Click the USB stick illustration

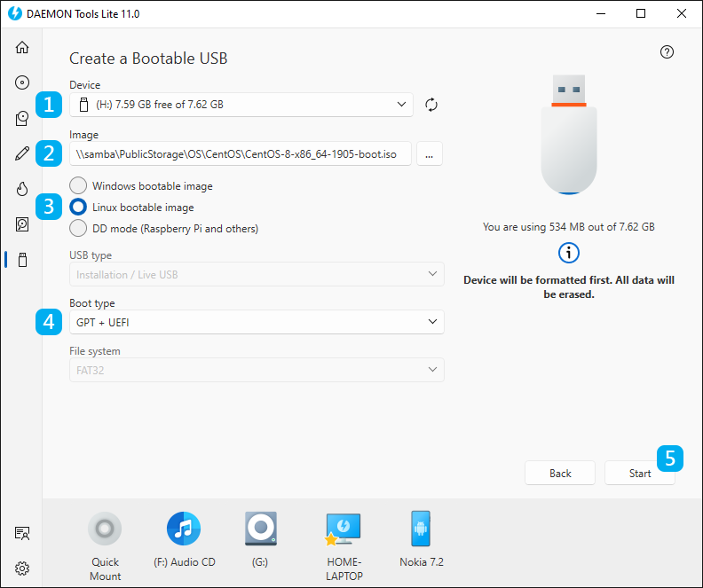[568, 134]
